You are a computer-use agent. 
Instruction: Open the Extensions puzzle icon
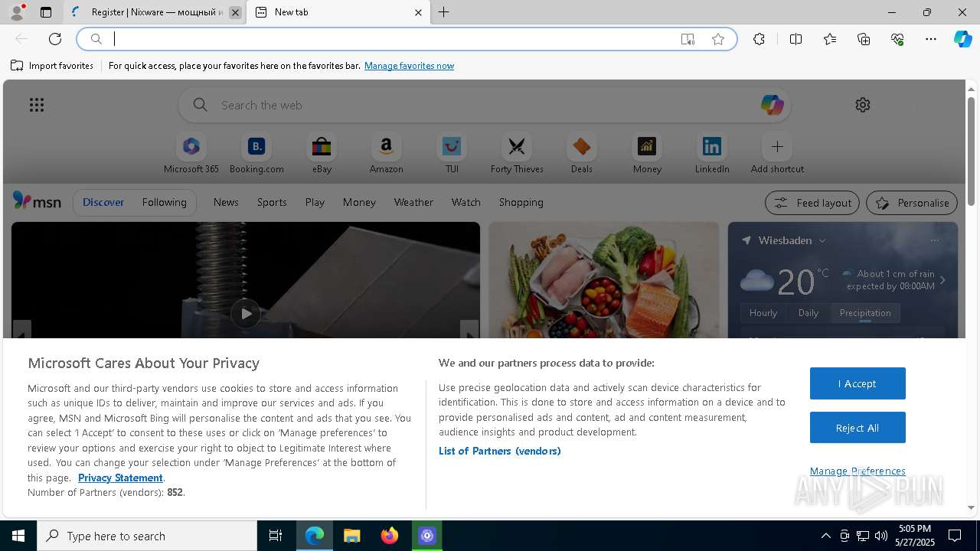coord(759,39)
